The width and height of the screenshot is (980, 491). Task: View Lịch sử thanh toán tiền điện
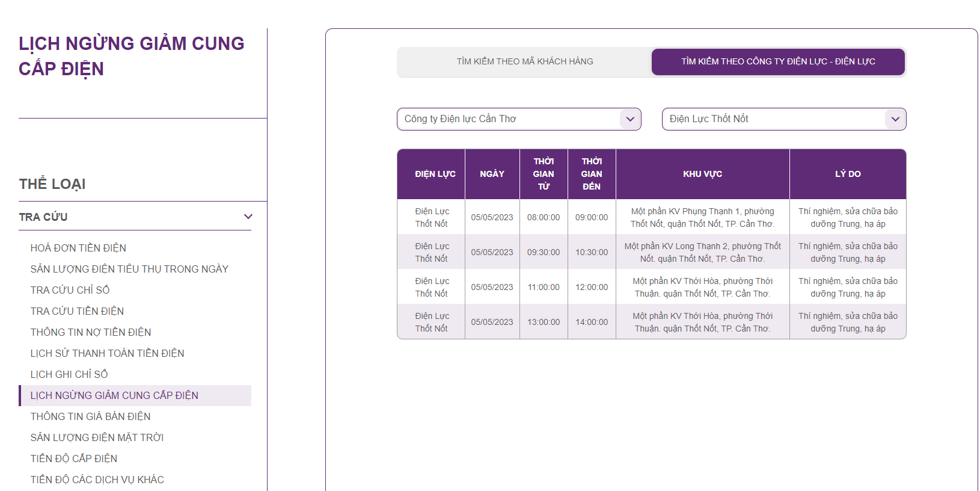107,353
